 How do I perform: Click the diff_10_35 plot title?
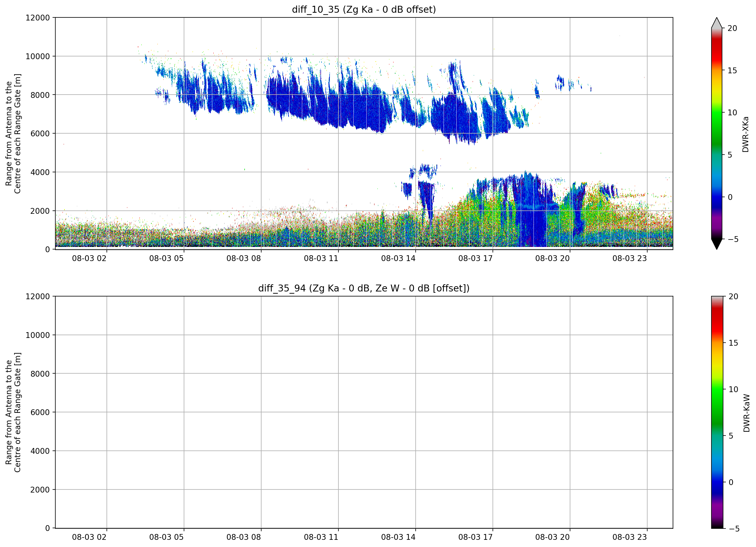tap(364, 9)
